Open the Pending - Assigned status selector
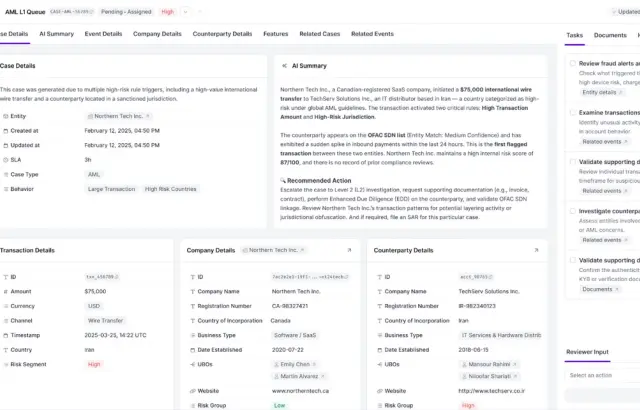Viewport: 640px width, 410px height. (126, 12)
